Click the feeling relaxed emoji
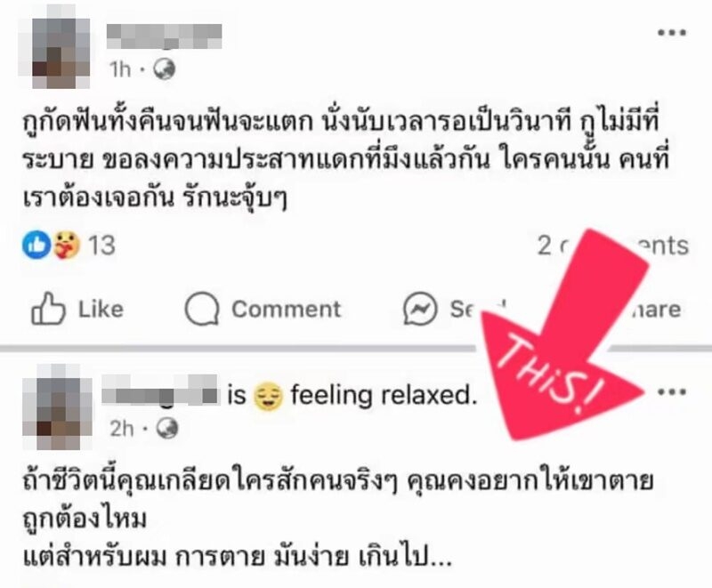Image resolution: width=712 pixels, height=588 pixels. coord(268,396)
